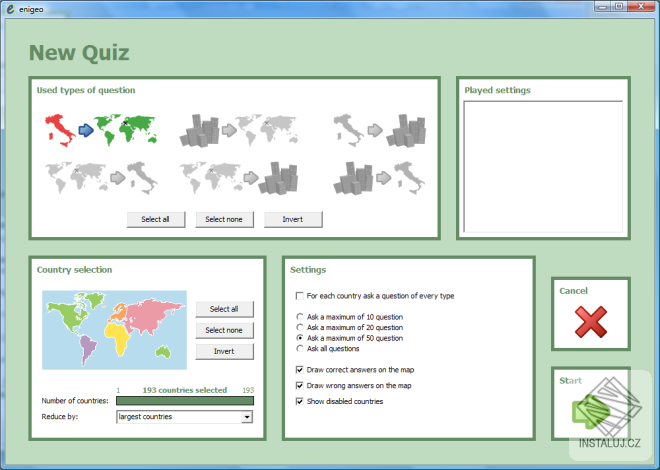Maximize the enigeo window

point(619,6)
